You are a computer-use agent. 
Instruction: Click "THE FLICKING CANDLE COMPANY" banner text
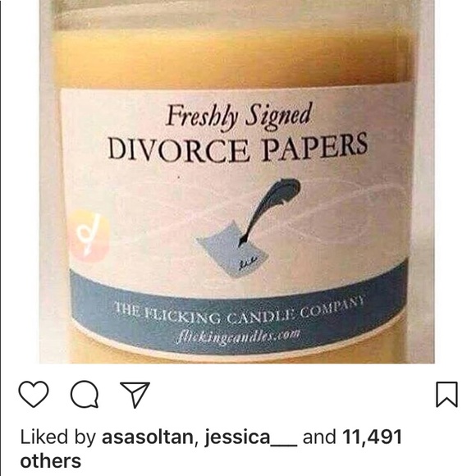tap(238, 312)
